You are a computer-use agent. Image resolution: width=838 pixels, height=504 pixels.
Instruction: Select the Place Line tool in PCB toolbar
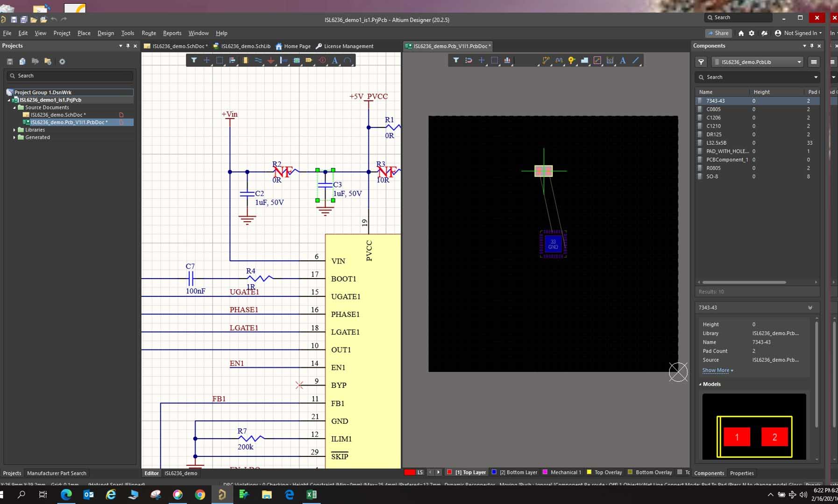point(636,60)
